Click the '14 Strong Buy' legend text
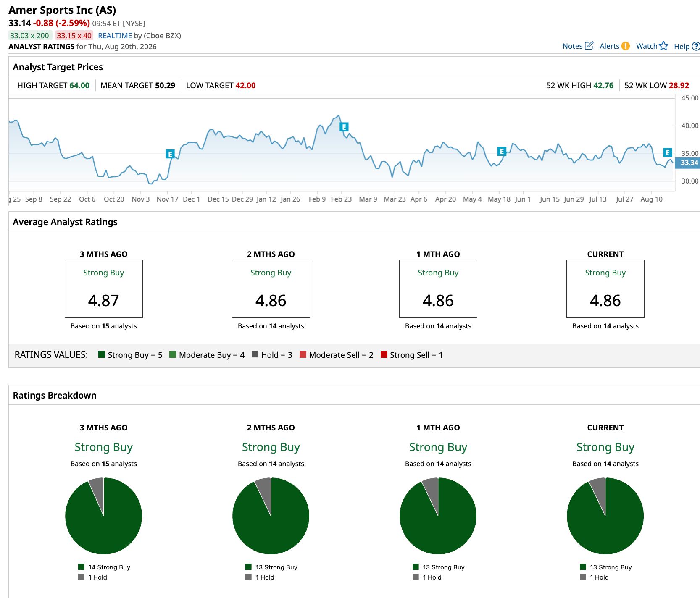 coord(109,567)
